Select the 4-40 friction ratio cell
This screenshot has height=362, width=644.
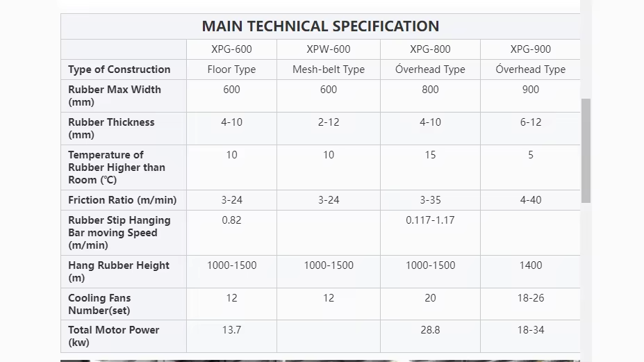click(530, 200)
